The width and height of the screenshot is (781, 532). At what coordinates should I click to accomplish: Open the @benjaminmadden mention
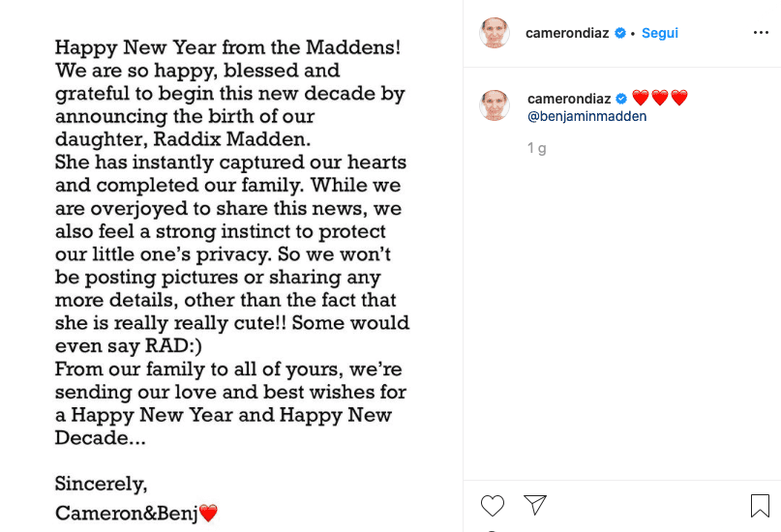tap(586, 116)
